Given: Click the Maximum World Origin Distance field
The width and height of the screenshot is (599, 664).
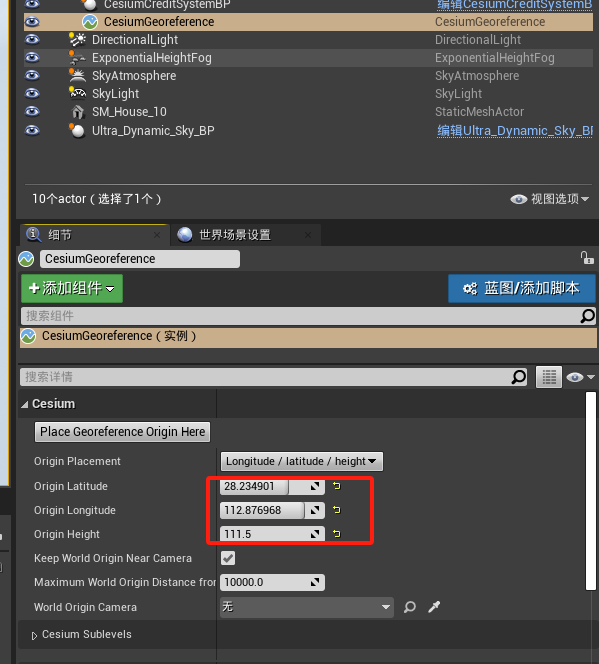Looking at the screenshot, I should click(x=272, y=582).
